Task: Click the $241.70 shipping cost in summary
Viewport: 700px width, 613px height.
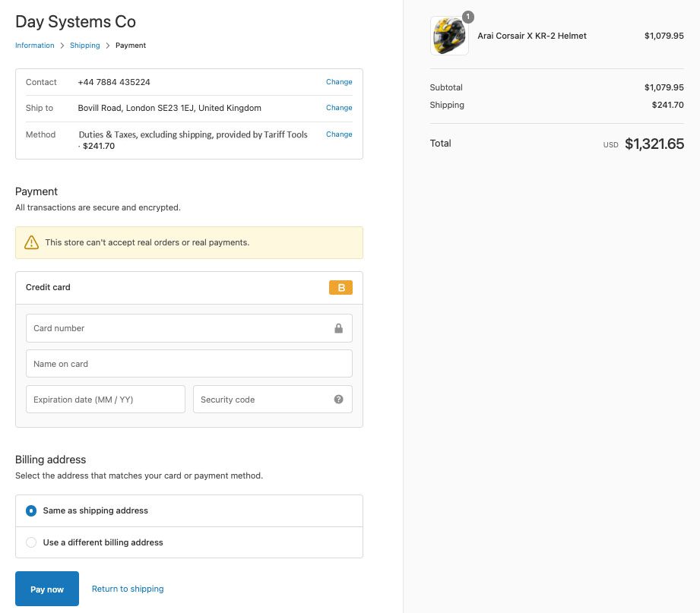Action: point(667,105)
